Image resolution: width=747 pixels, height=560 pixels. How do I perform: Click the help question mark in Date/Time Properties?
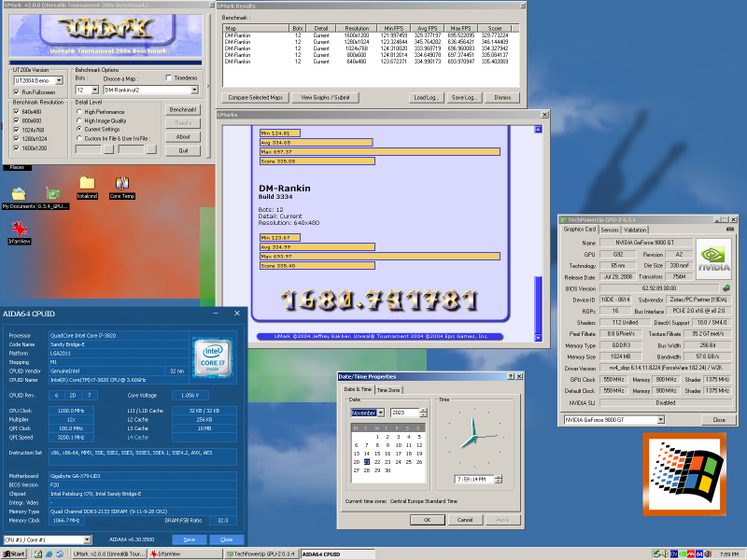tap(511, 376)
